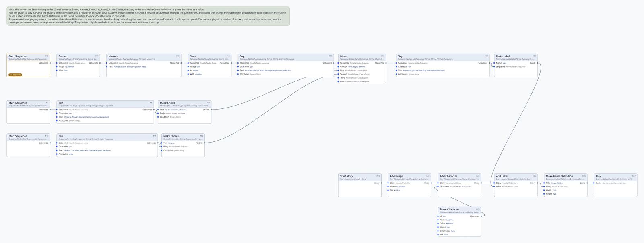
Task: Click Say #11 Attributes value 'smile'
Action: pyautogui.click(x=71, y=154)
